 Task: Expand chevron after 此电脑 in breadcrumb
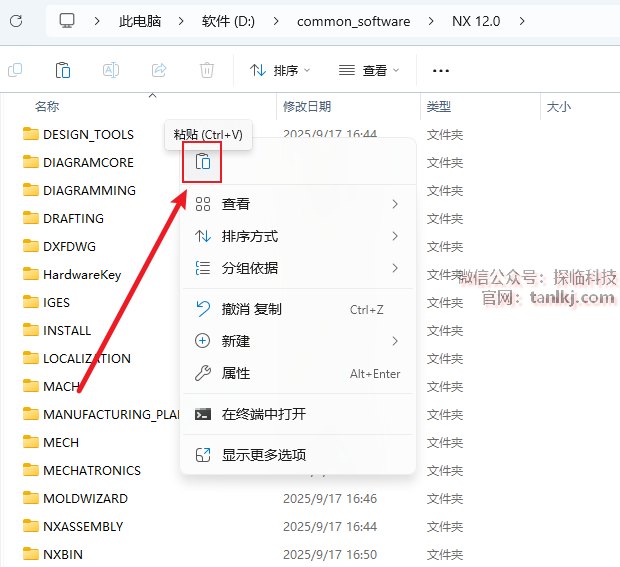pyautogui.click(x=181, y=21)
